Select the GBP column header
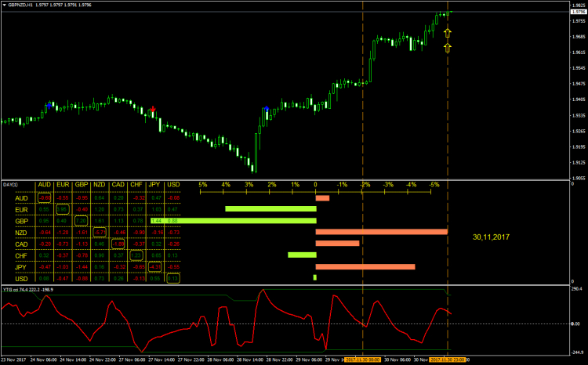 click(x=82, y=185)
